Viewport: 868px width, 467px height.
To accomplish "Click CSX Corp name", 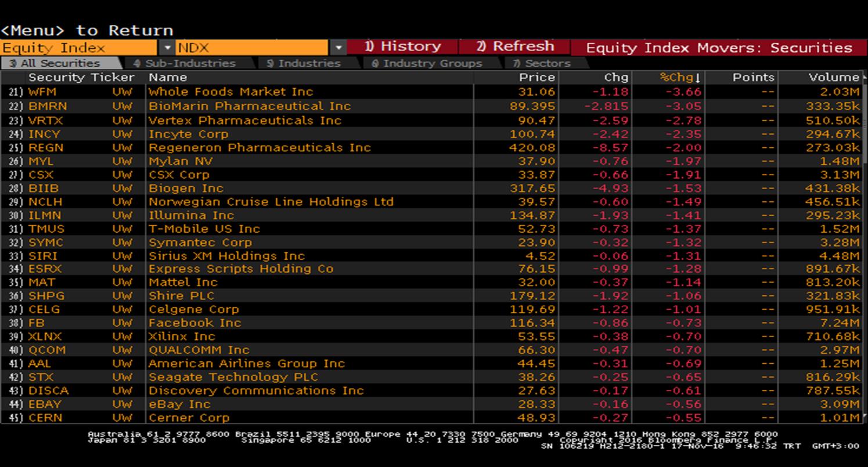I will coord(179,175).
